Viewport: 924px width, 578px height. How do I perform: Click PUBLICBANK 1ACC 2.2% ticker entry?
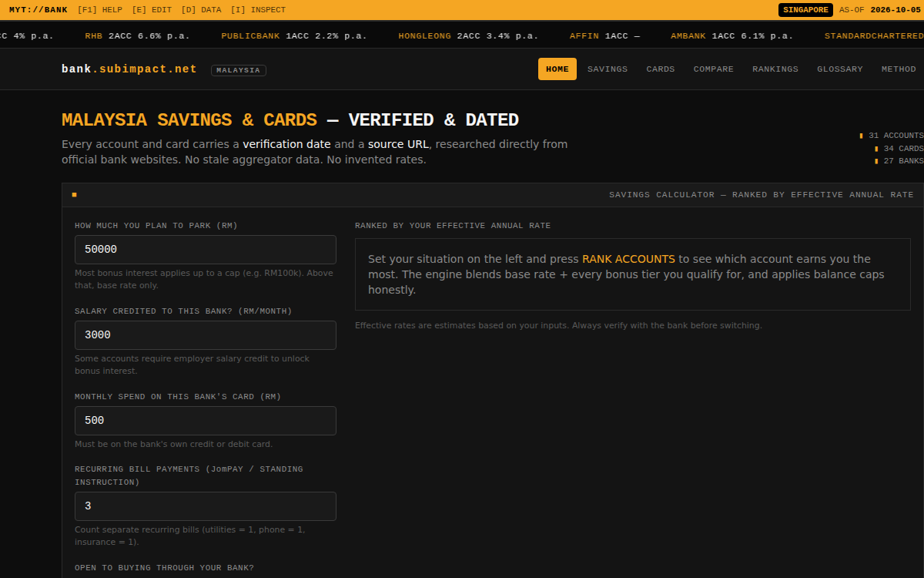pyautogui.click(x=294, y=36)
